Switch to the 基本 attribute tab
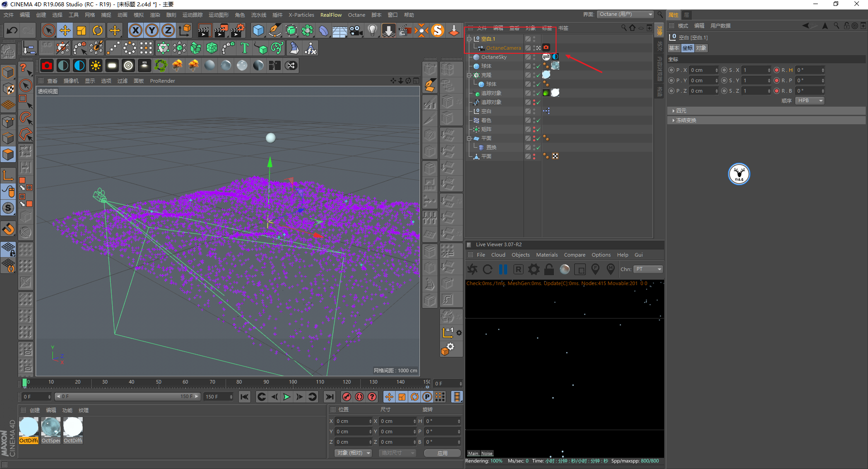The height and width of the screenshot is (469, 868). 674,48
